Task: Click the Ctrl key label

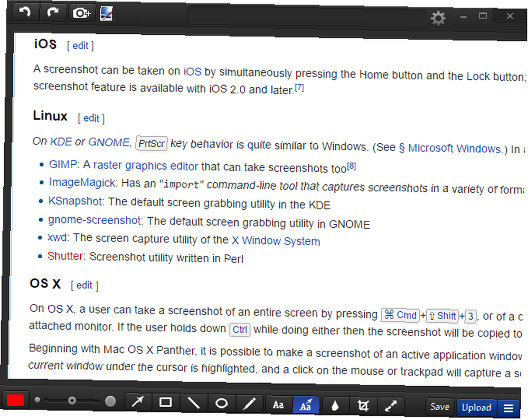Action: [240, 330]
